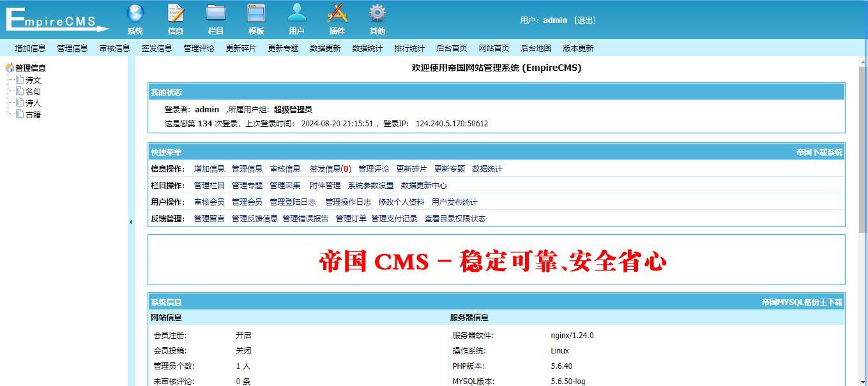Select 数据更新 in the top submenu
868x386 pixels.
click(326, 48)
